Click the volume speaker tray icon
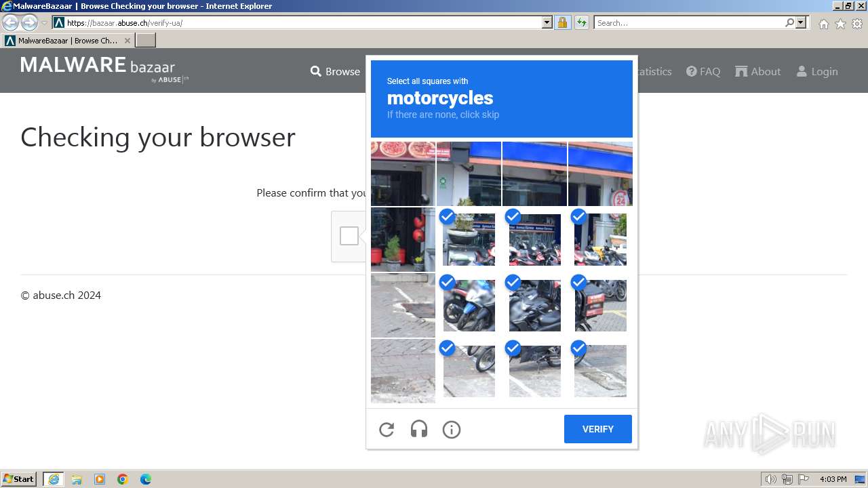Viewport: 868px width, 488px height. (770, 479)
